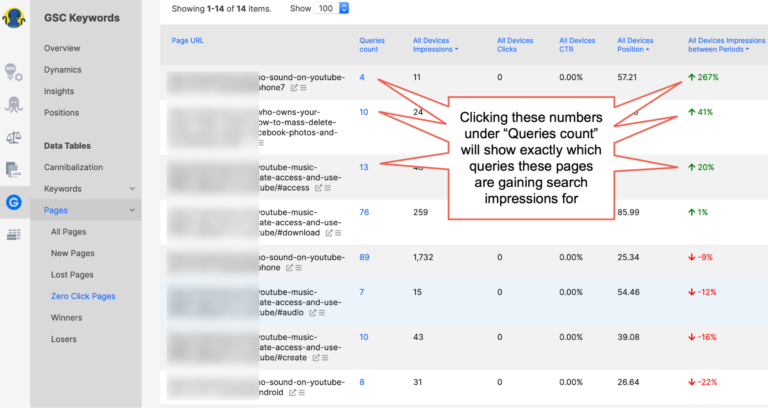768x408 pixels.
Task: Click queries count 4 link
Action: pos(362,77)
